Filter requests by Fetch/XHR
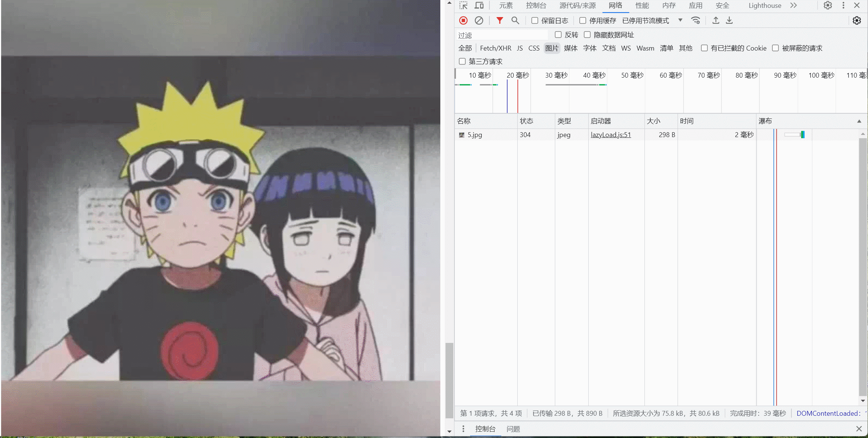This screenshot has width=868, height=438. tap(495, 48)
